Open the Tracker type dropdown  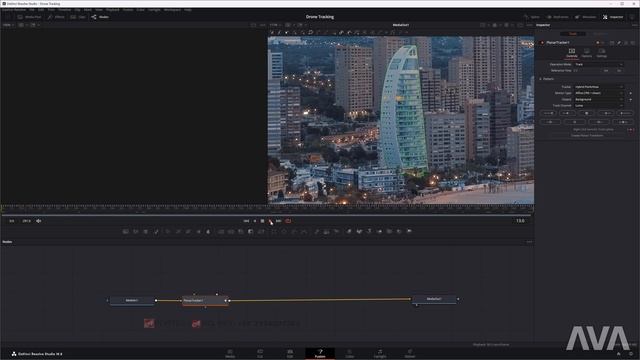click(x=599, y=87)
